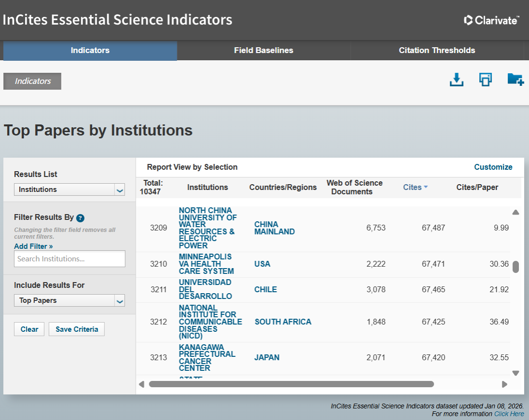Open the Add Filter link

point(33,246)
